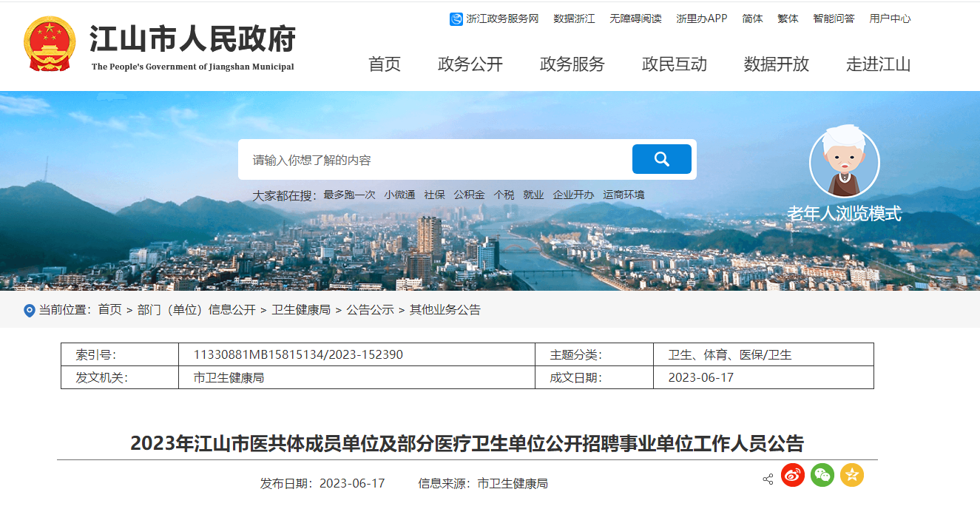The height and width of the screenshot is (509, 980).
Task: Share the announcement via WeChat icon
Action: [x=822, y=475]
